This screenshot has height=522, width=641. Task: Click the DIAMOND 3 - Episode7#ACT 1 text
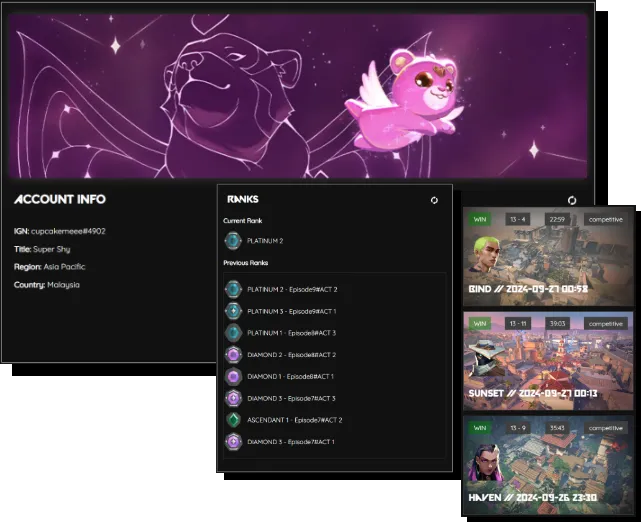tap(291, 442)
